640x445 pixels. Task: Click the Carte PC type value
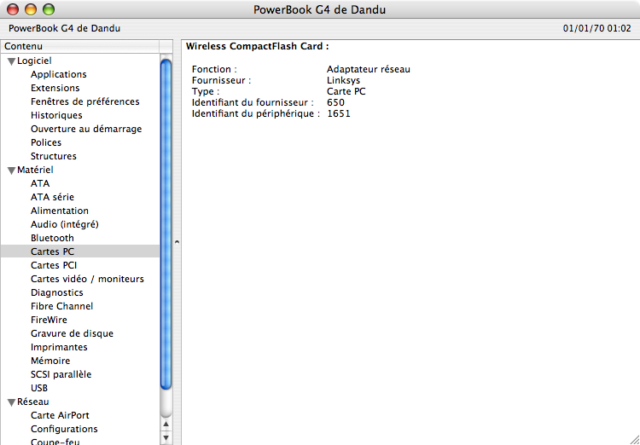pyautogui.click(x=346, y=91)
